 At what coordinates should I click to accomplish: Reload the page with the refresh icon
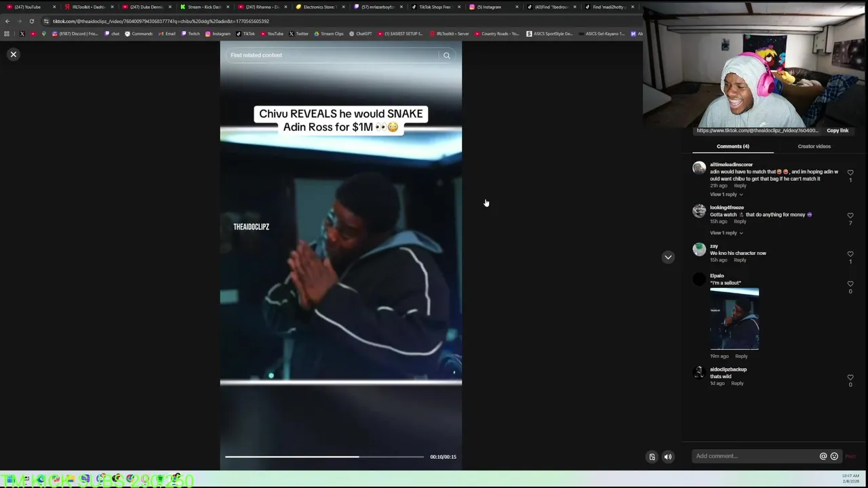click(31, 21)
